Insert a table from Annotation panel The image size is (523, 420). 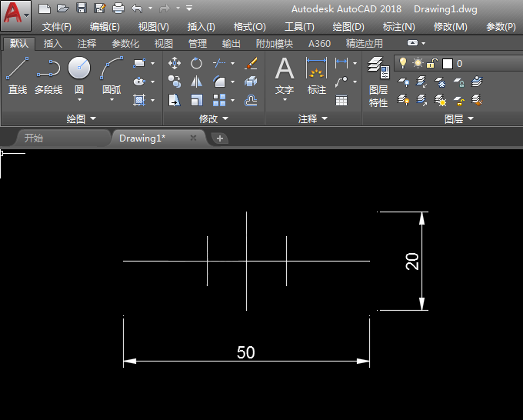click(341, 100)
